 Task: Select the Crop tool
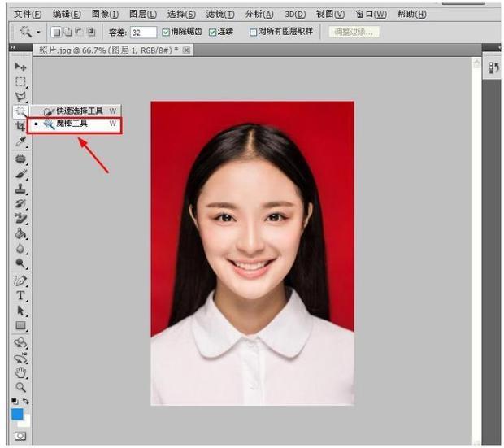pyautogui.click(x=21, y=126)
